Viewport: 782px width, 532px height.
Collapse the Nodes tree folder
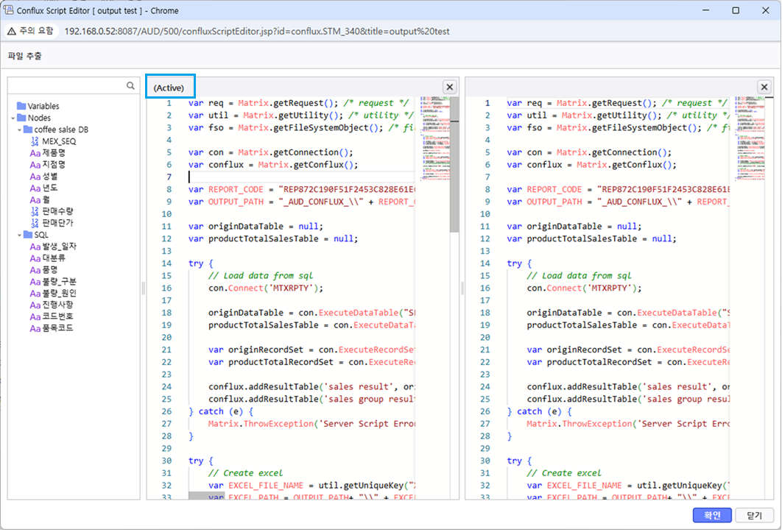pos(13,118)
